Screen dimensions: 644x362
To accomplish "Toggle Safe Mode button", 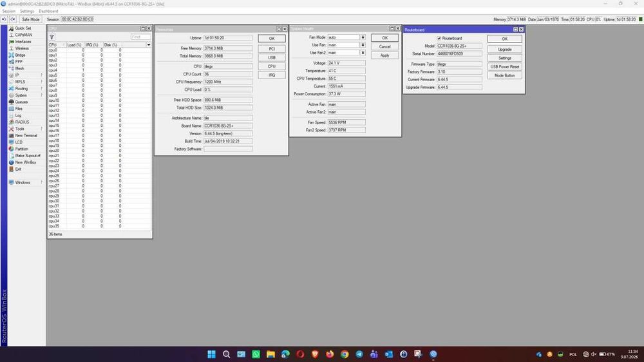I will 30,19.
